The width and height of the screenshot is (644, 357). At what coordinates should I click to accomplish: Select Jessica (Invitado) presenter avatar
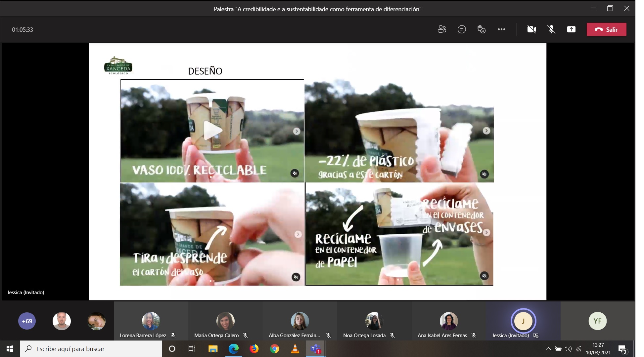coord(523,321)
